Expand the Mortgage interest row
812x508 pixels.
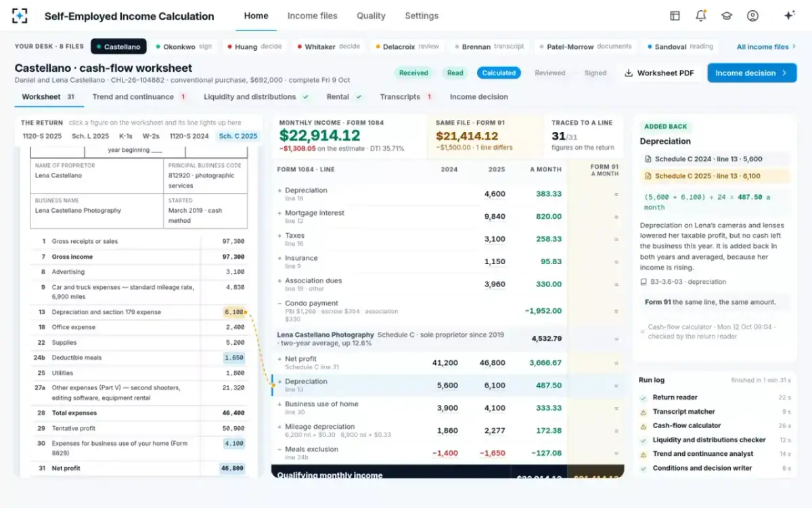tap(279, 213)
